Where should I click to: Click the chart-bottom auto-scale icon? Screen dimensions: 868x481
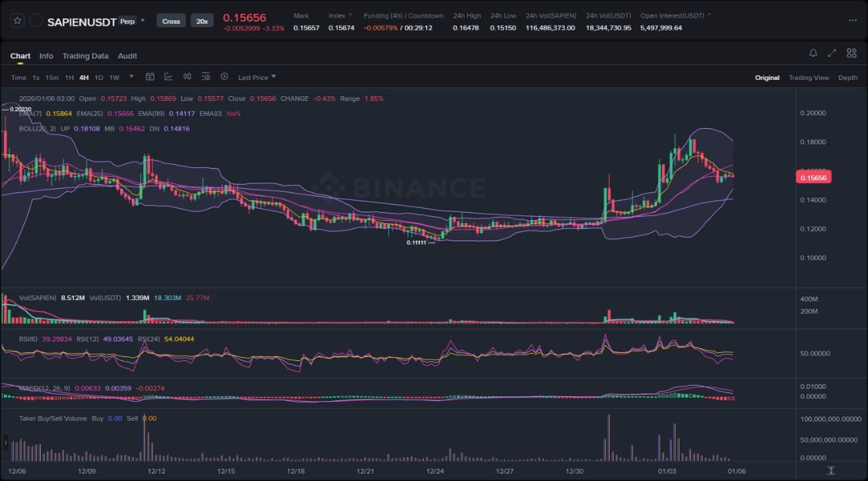tap(831, 470)
